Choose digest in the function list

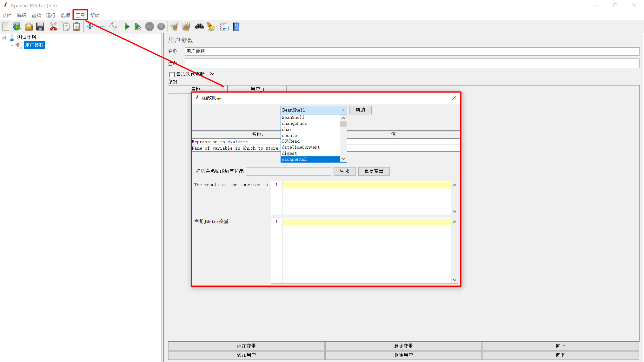point(310,154)
